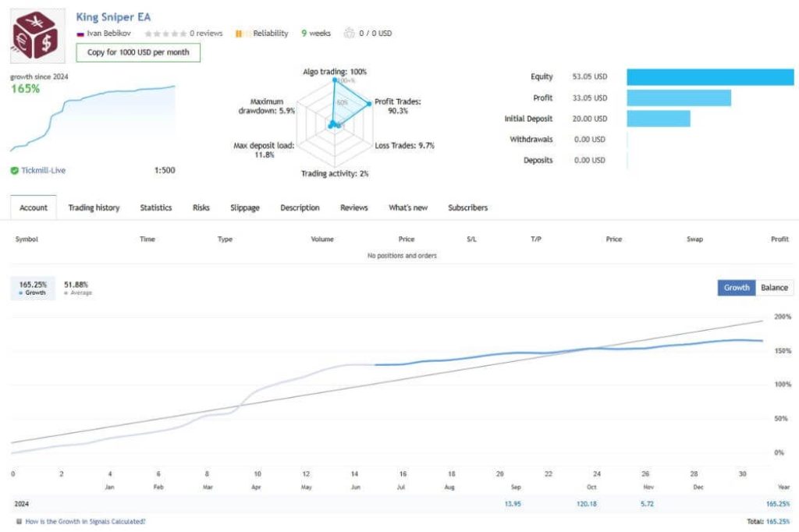The width and height of the screenshot is (799, 532).
Task: Open the Trading history tab
Action: pos(94,208)
